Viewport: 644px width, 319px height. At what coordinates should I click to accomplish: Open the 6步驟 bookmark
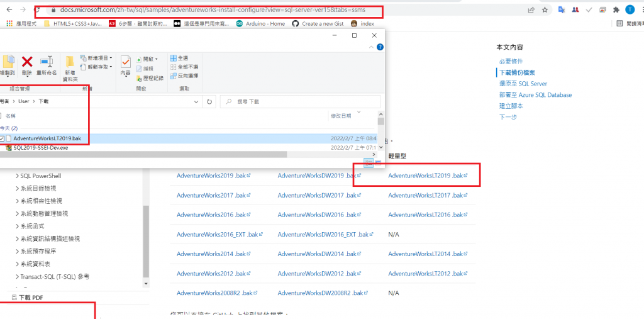[138, 24]
